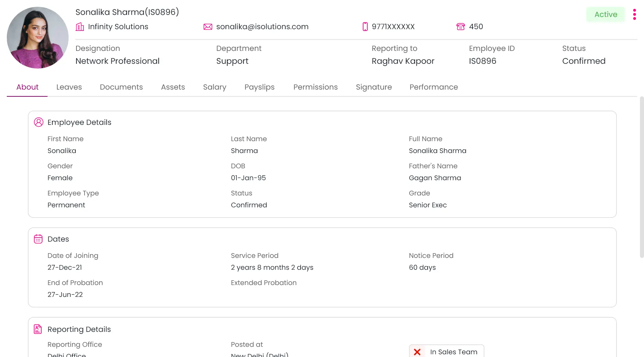Viewport: 644px width, 357px height.
Task: Click the red X beside In Sales Team
Action: tap(417, 352)
